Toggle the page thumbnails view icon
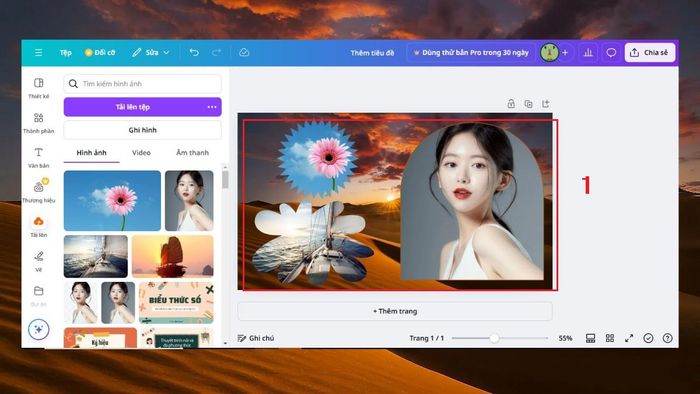The image size is (700, 394). tap(590, 338)
